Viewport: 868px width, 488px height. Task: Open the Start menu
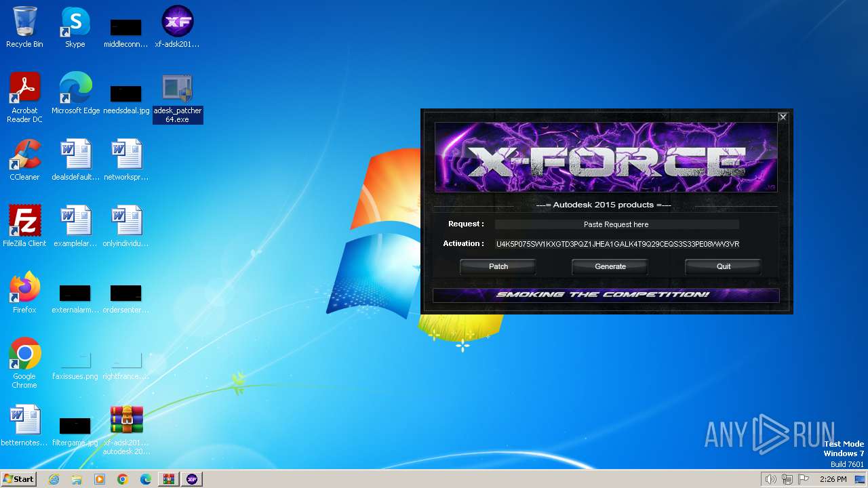[19, 479]
